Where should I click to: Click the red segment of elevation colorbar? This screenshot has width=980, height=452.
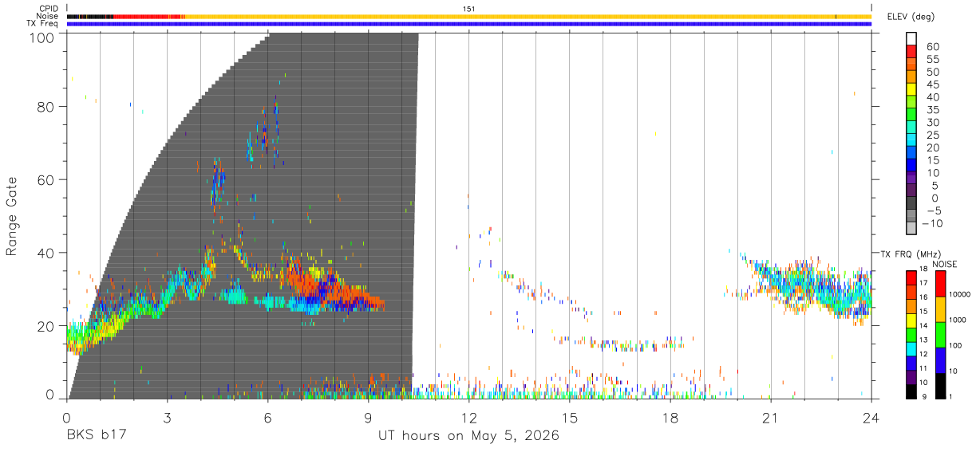911,53
